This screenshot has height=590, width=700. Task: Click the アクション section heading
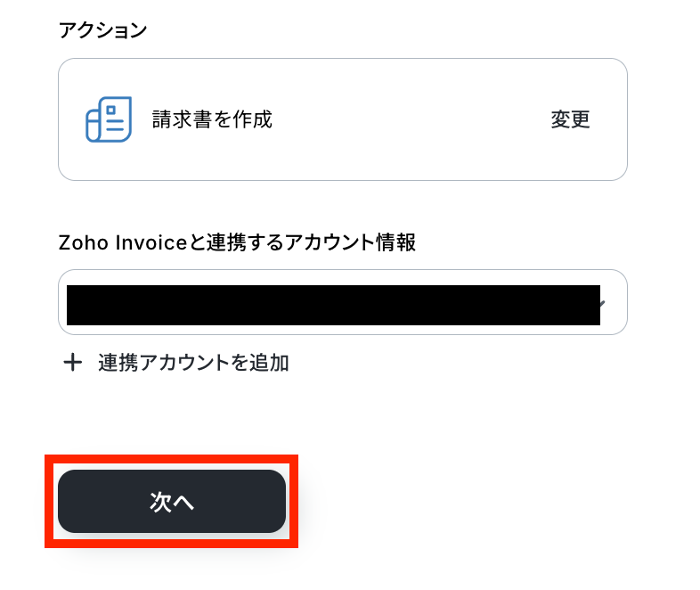(102, 29)
